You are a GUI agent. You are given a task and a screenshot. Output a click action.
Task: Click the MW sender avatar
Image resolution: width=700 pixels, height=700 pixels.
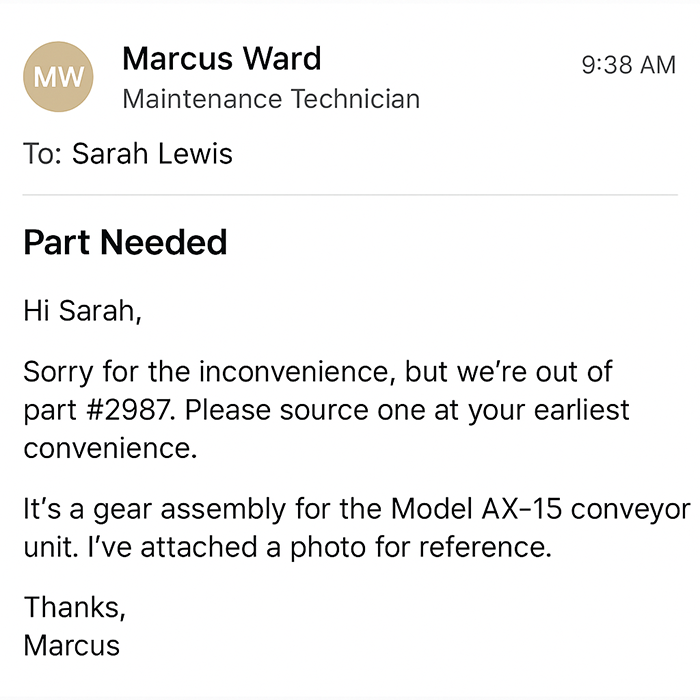(x=58, y=77)
